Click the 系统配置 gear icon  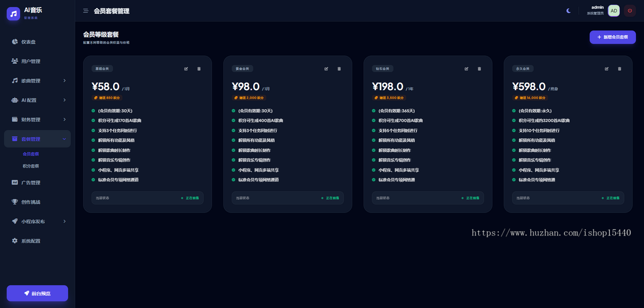tap(15, 241)
